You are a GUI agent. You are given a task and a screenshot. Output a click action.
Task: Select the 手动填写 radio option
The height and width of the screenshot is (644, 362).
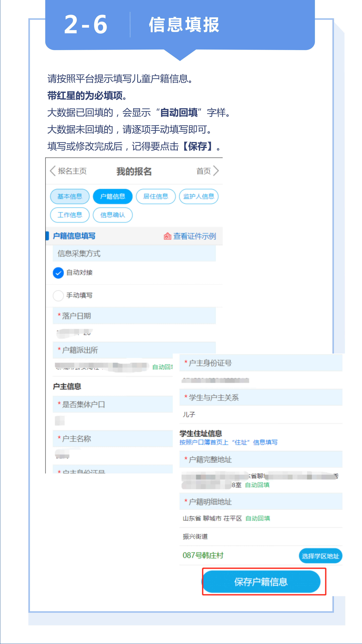(x=58, y=296)
